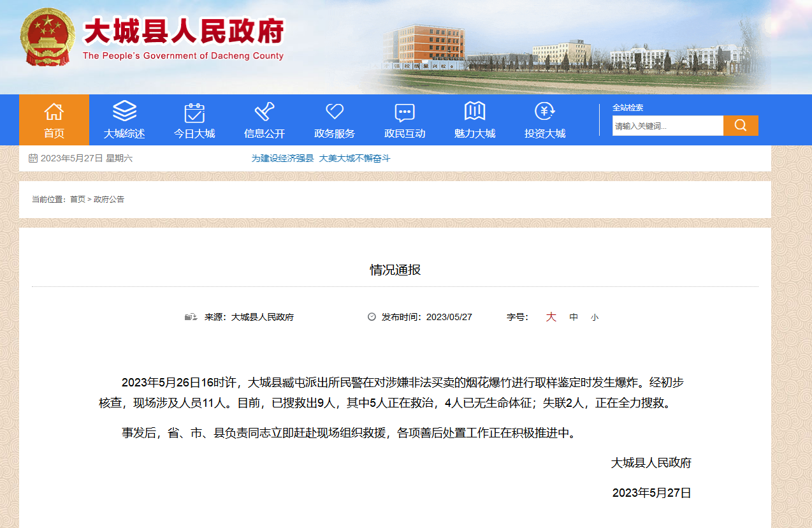Click the national emblem logo
Image resolution: width=812 pixels, height=528 pixels.
point(47,37)
